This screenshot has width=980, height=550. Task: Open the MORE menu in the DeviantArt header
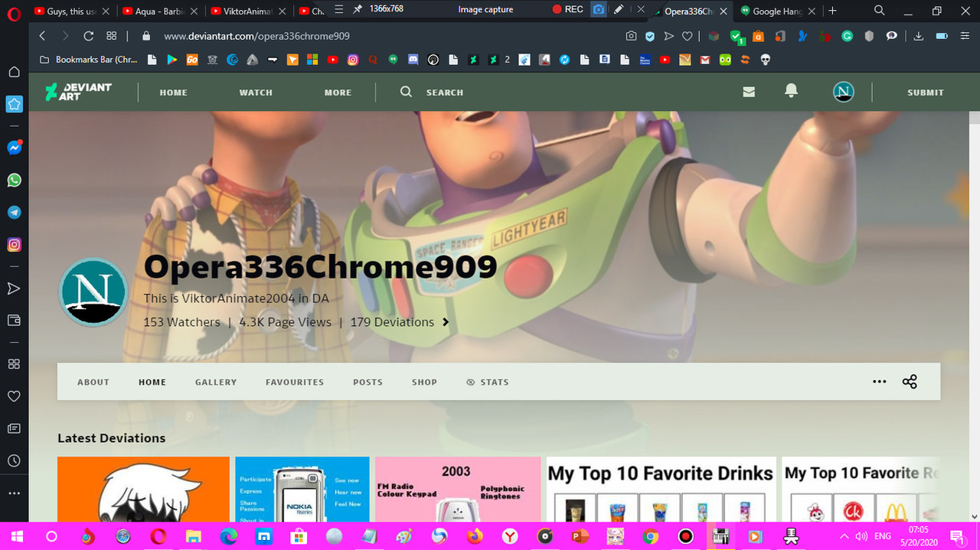(x=338, y=93)
